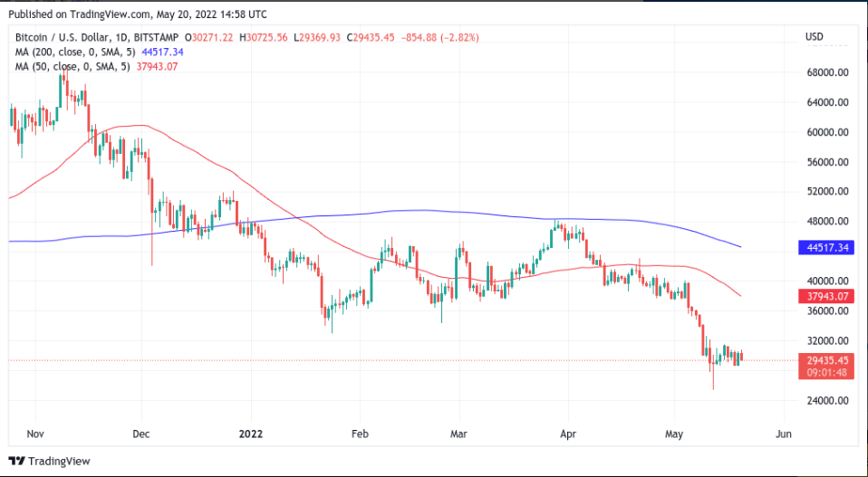Click the 52000.00 price axis label
The width and height of the screenshot is (868, 477).
(826, 191)
